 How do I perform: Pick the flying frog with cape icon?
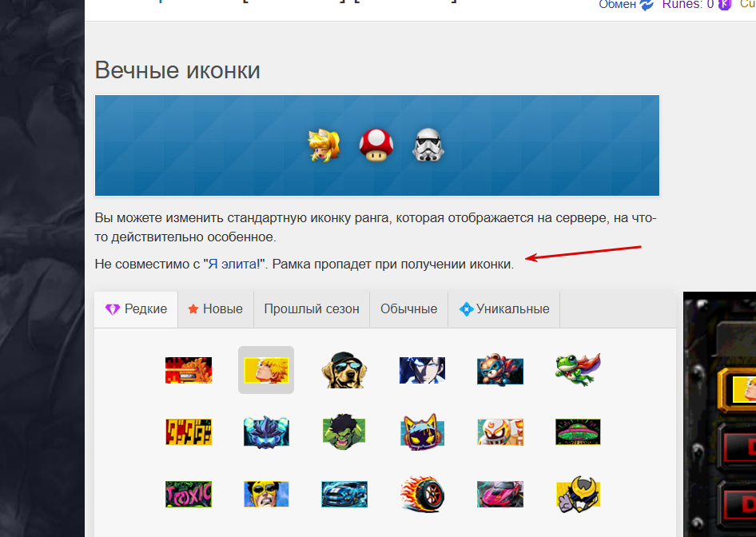click(x=578, y=369)
